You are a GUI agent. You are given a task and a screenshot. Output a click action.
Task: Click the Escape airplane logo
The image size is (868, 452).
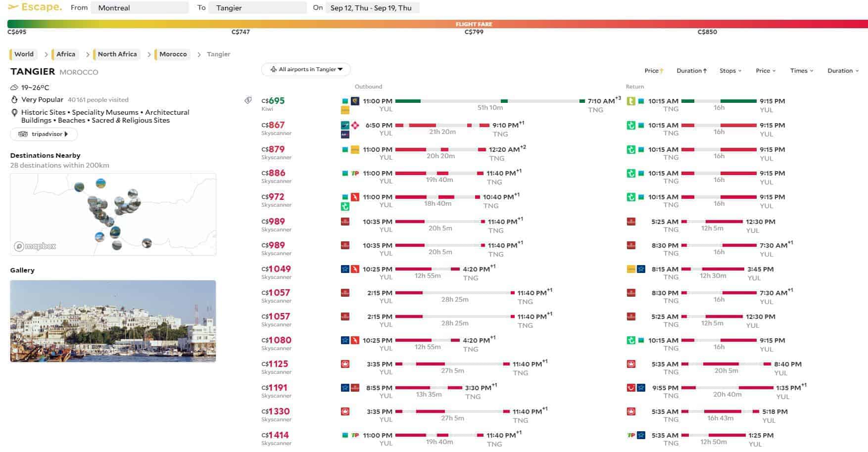point(13,7)
